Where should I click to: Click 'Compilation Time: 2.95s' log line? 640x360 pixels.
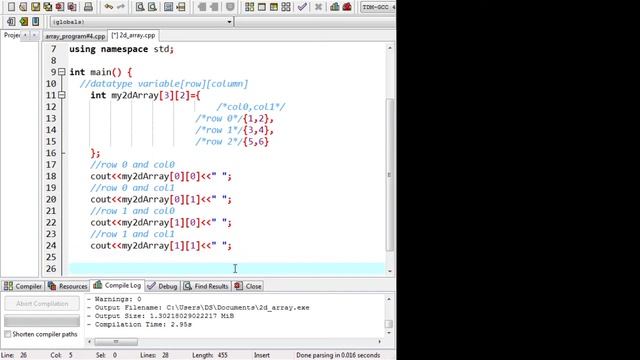point(139,324)
